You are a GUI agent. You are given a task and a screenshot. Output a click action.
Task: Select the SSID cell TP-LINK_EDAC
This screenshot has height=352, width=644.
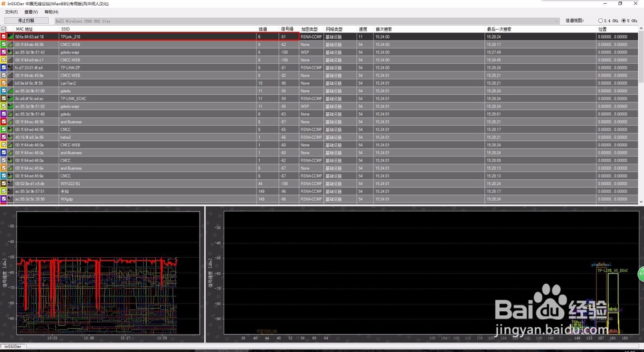158,99
